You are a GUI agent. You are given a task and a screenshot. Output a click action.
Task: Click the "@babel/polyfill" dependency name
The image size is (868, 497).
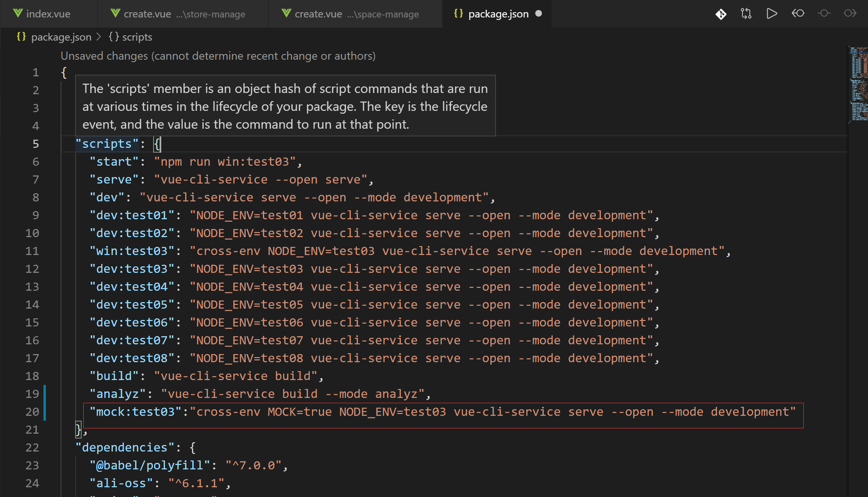pos(150,465)
